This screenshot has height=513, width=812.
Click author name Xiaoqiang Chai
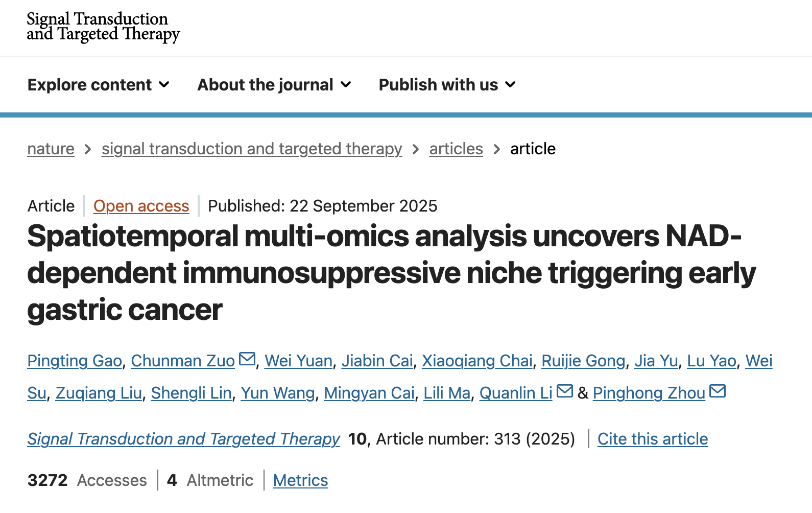point(477,361)
